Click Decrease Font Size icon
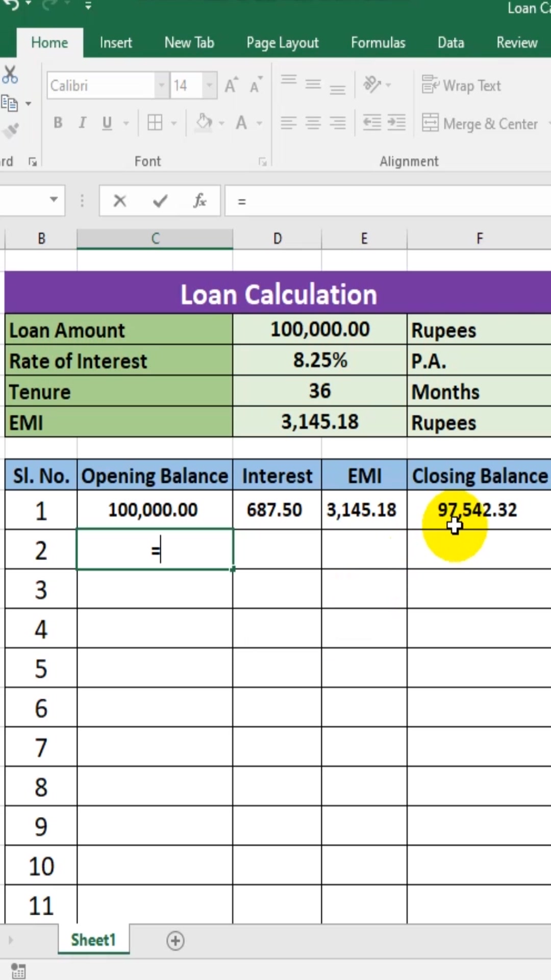551x980 pixels. [x=256, y=85]
